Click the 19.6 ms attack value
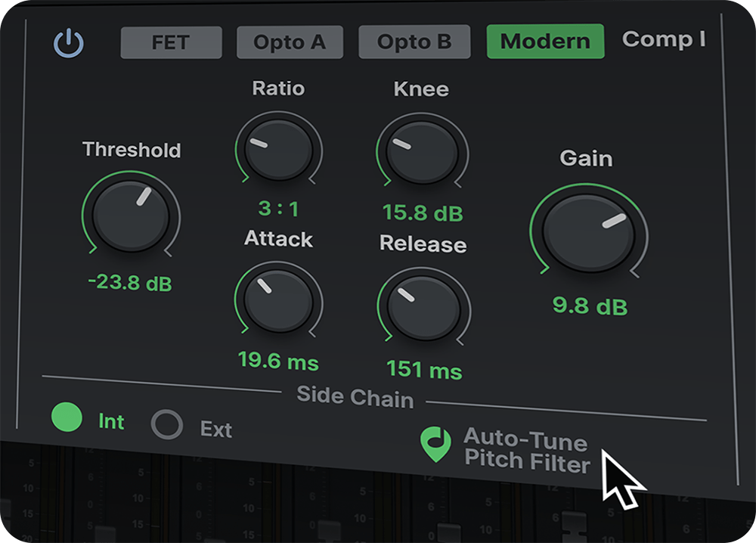The width and height of the screenshot is (756, 543). pos(277,360)
